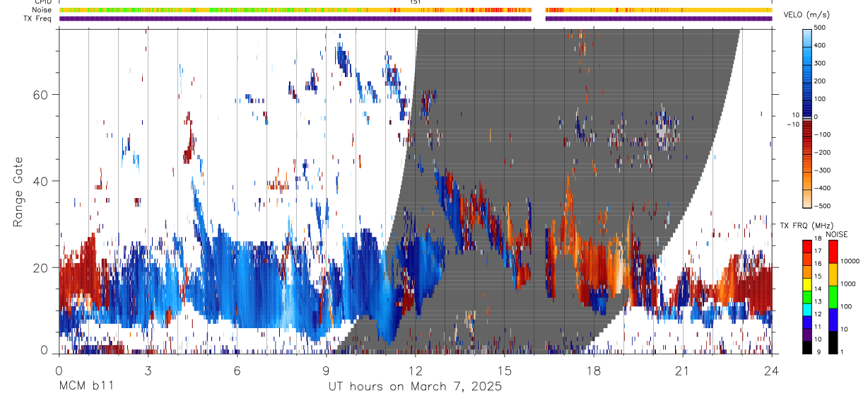Select the -200 label on velocity scale
Image resolution: width=868 pixels, height=401 pixels.
[821, 153]
